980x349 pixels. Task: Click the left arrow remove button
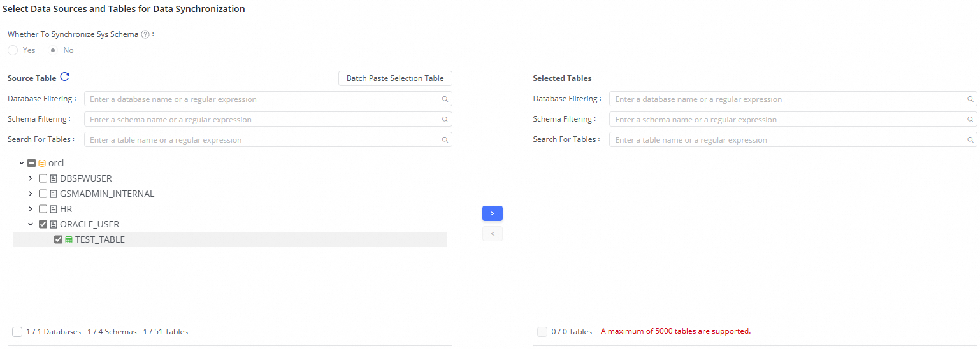point(492,234)
